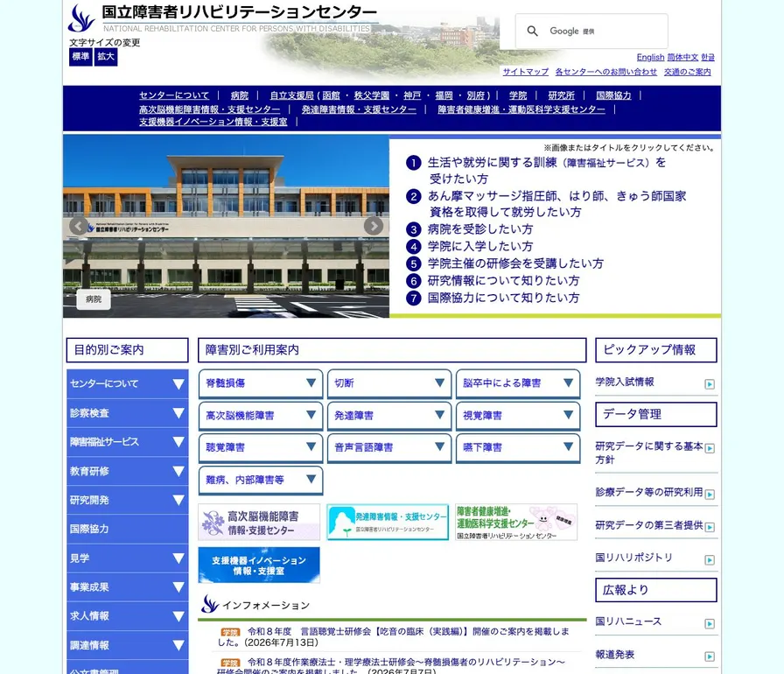The width and height of the screenshot is (784, 674).
Task: Expand センターについて in left sidebar
Action: point(128,384)
